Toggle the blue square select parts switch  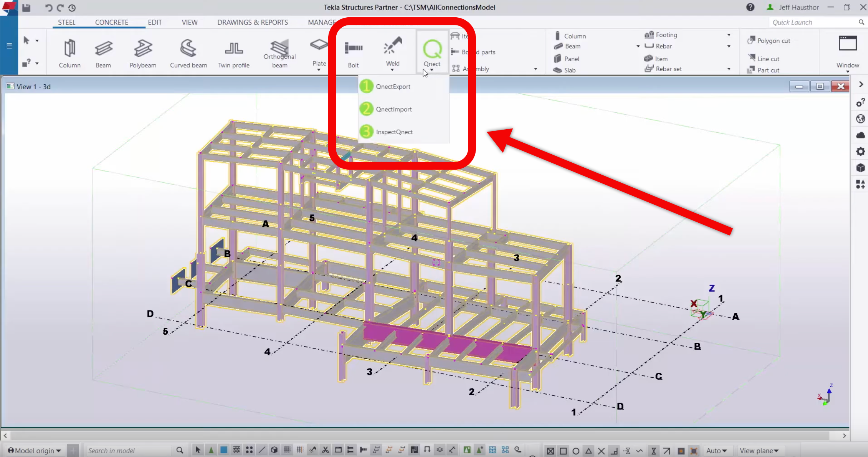[x=224, y=450]
